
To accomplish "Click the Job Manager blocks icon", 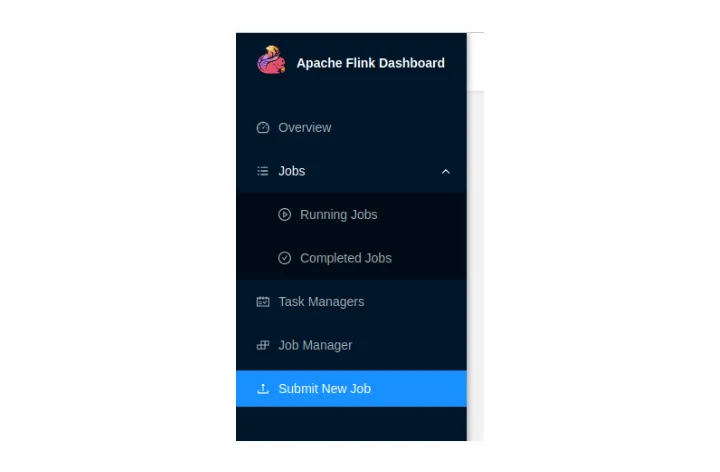I will [x=263, y=345].
